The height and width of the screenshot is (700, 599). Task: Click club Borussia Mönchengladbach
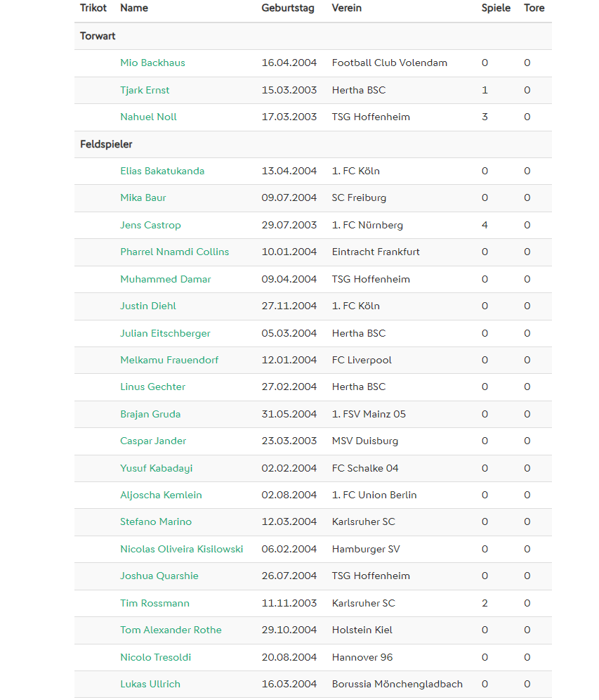(397, 684)
